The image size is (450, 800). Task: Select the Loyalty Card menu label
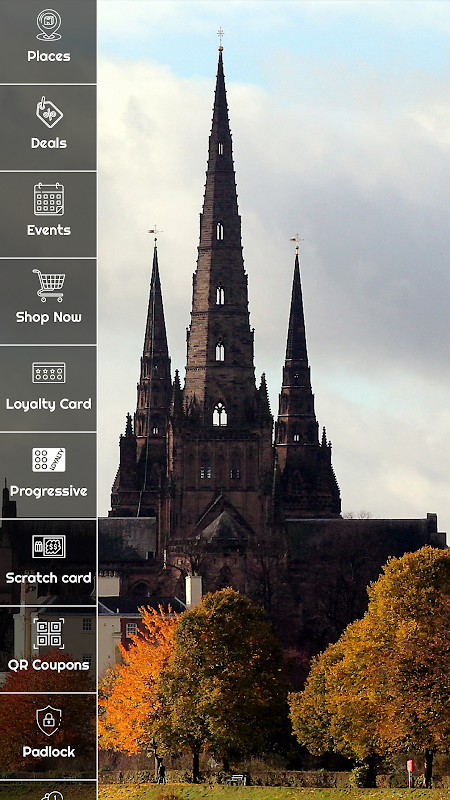(48, 404)
